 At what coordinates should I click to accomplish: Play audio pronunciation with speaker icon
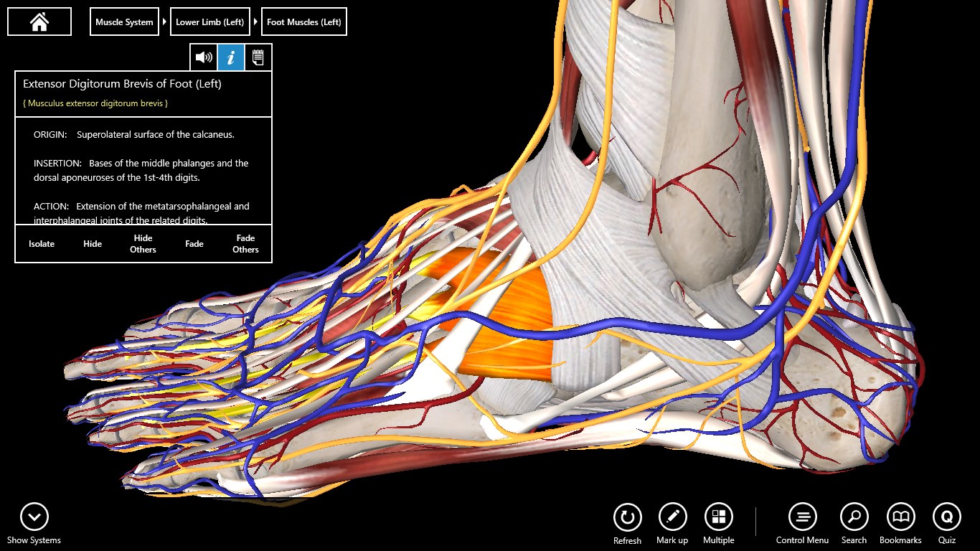point(203,57)
